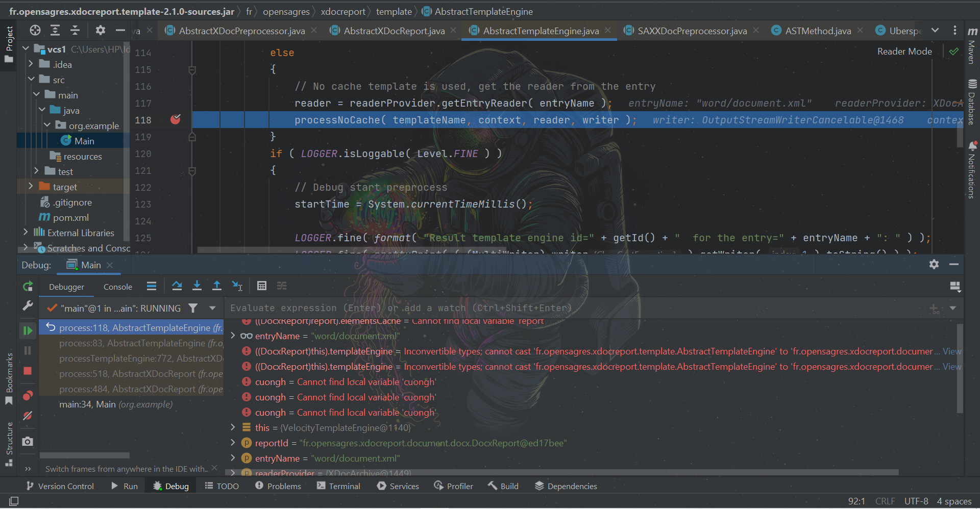Mute all breakpoints
The width and height of the screenshot is (980, 509).
pyautogui.click(x=28, y=416)
